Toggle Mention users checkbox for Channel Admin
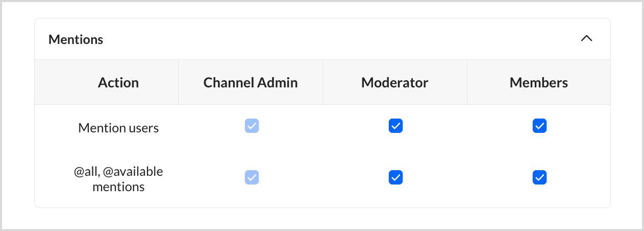 (x=252, y=126)
